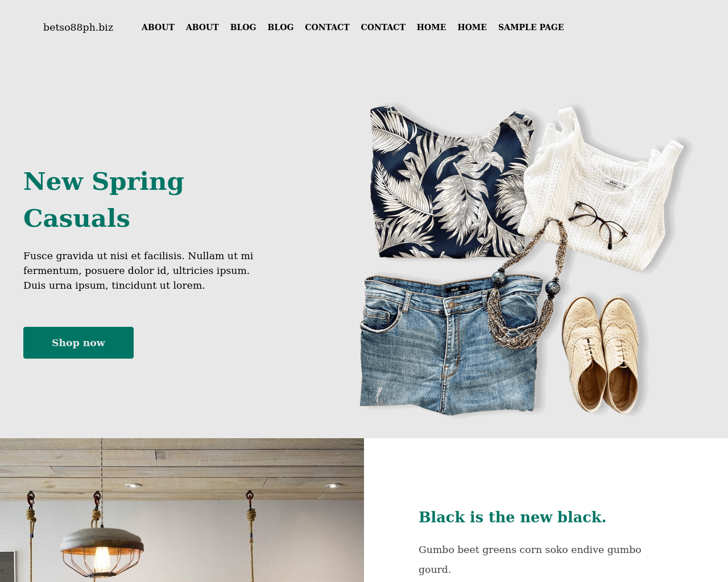
Task: Go to the first BLOG nav item
Action: coord(243,27)
